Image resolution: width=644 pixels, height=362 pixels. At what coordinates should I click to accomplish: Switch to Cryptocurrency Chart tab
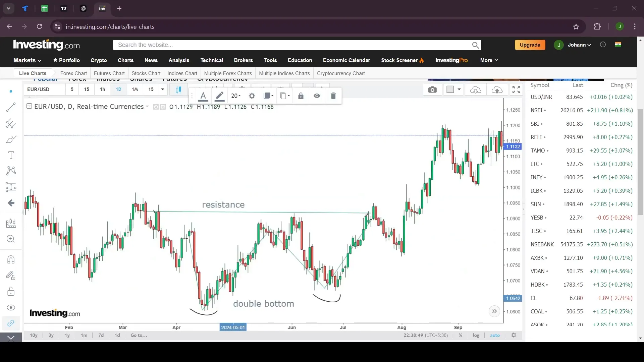[341, 73]
